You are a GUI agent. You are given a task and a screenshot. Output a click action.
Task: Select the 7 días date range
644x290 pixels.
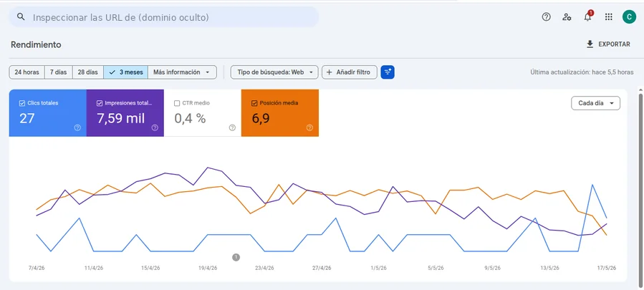click(58, 72)
